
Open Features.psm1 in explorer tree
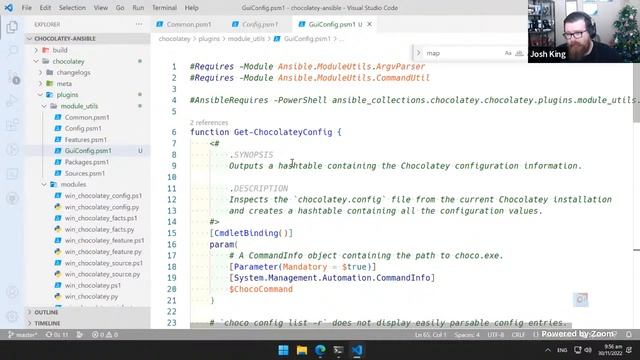[87, 140]
